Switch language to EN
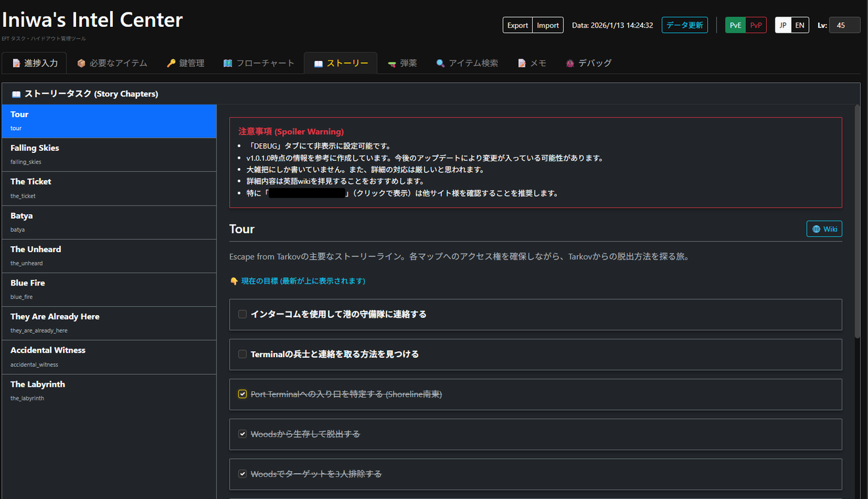 point(799,26)
